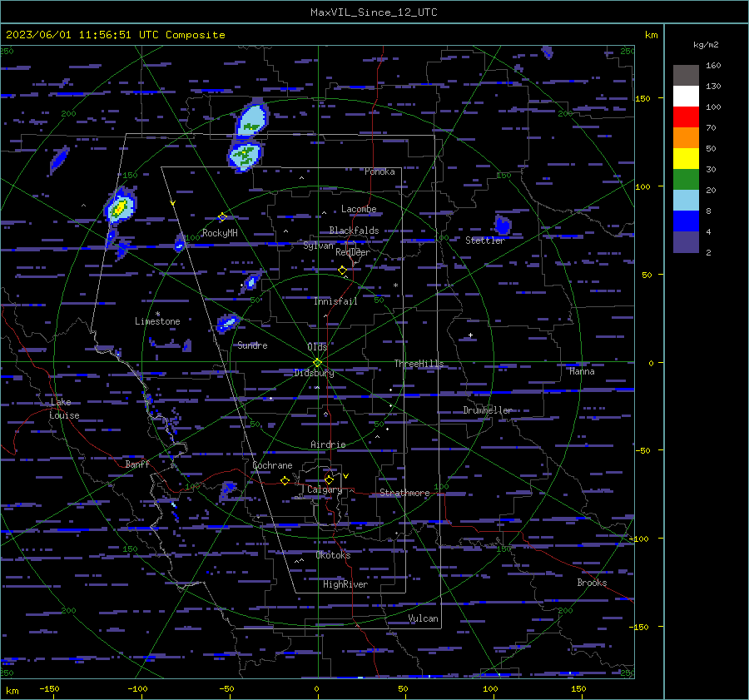Click the Strathmore city label
Screen dimensions: 749x700
(404, 493)
